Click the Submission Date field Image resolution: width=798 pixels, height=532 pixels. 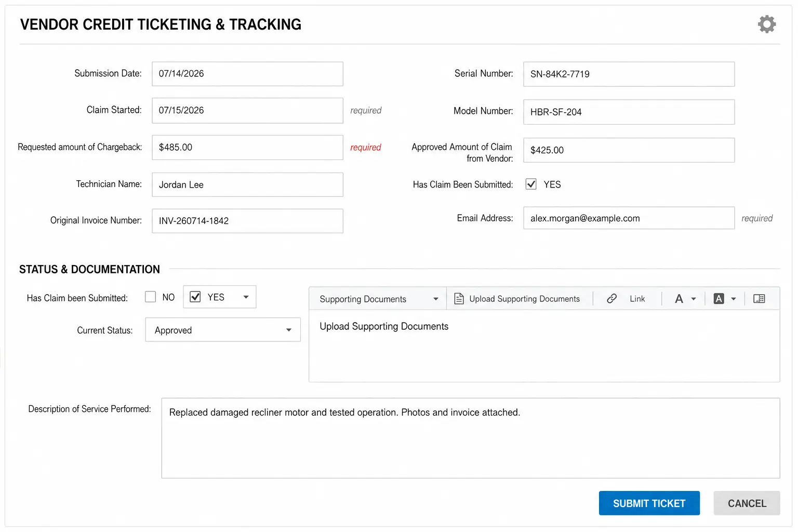point(247,74)
